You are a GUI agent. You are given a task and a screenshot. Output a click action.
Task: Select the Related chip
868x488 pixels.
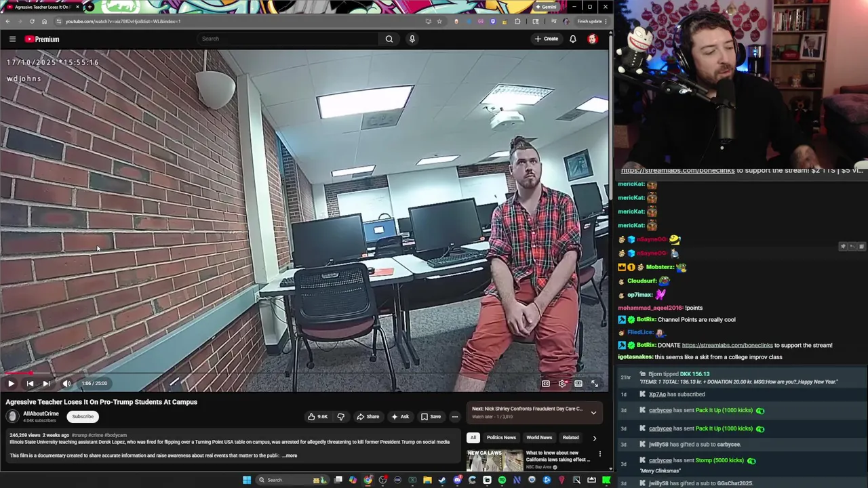tap(571, 438)
